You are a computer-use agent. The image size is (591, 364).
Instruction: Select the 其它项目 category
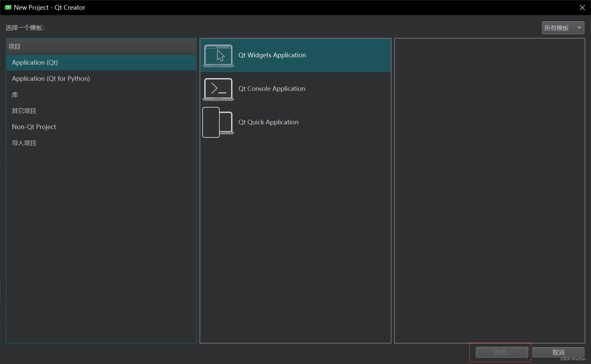[x=101, y=111]
